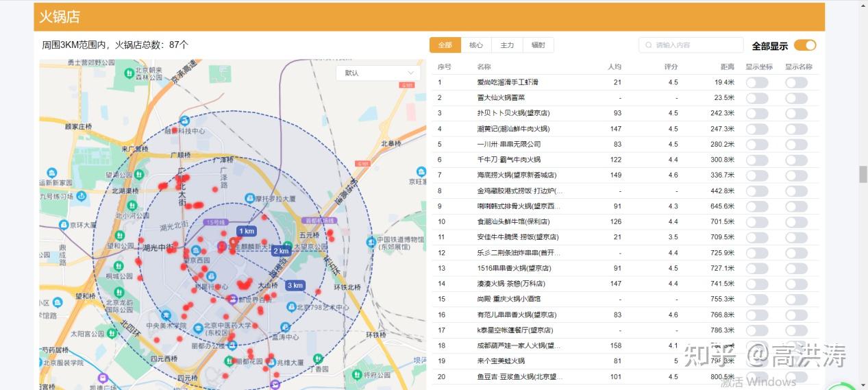Turn off the 全部显示 switch
Viewport: 868px width, 390px height.
[805, 45]
